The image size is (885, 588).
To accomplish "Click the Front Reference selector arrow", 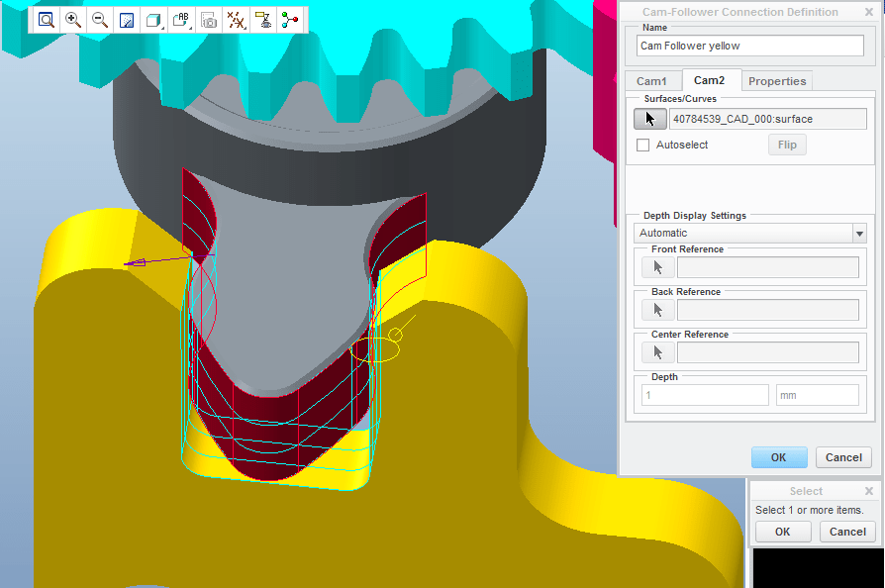I will (x=657, y=265).
